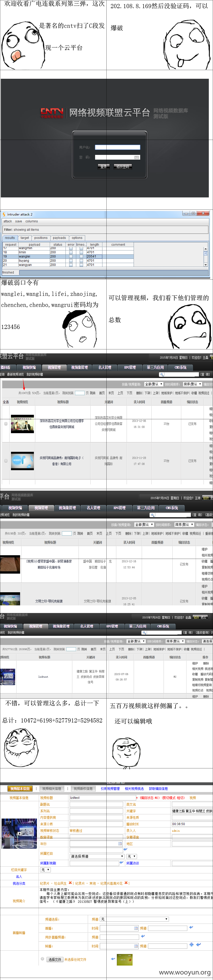
Task: Click the blue plus icon in 转播 row
Action: pos(191,944)
